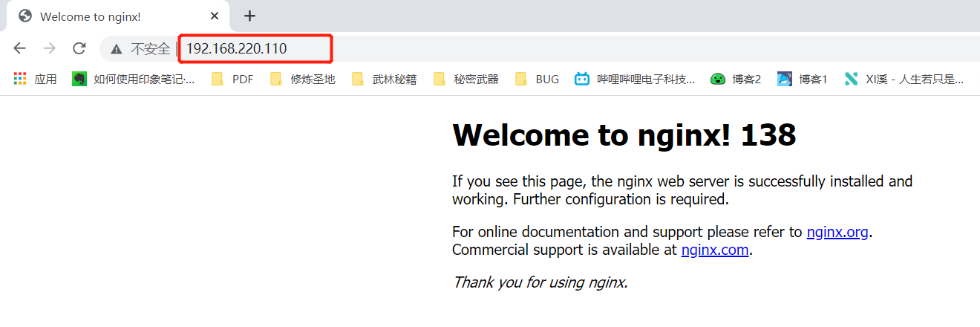Open the 武林秘籍 bookmarks folder
Screen dimensions: 980x327
[384, 79]
